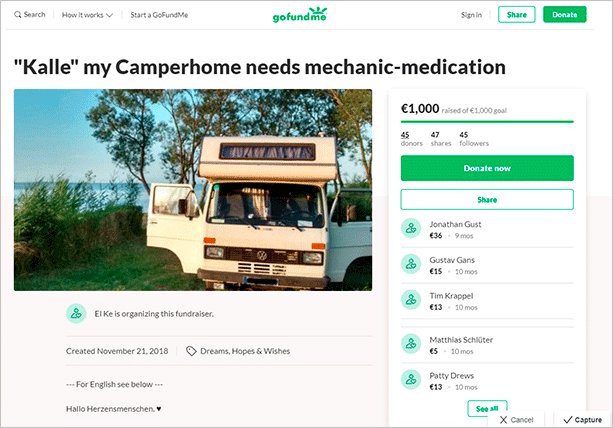Click the Share button below Donate now
Viewport: 613px width, 428px height.
coord(487,200)
